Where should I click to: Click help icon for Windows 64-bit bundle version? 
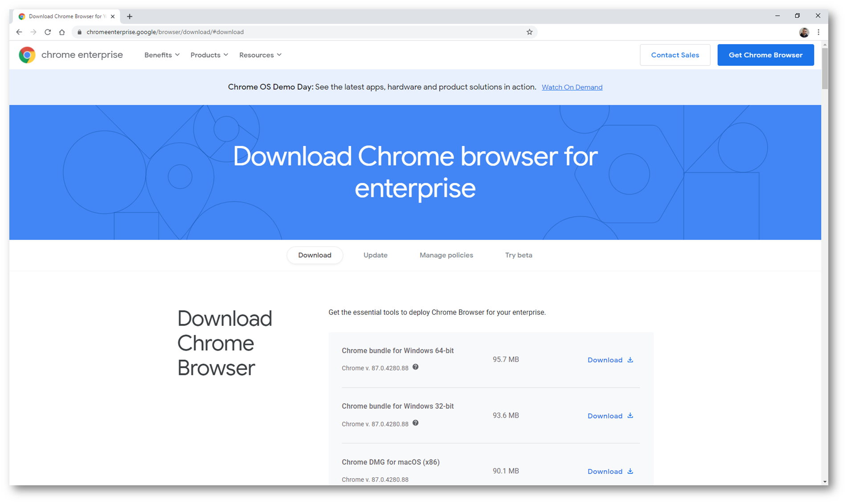point(415,367)
